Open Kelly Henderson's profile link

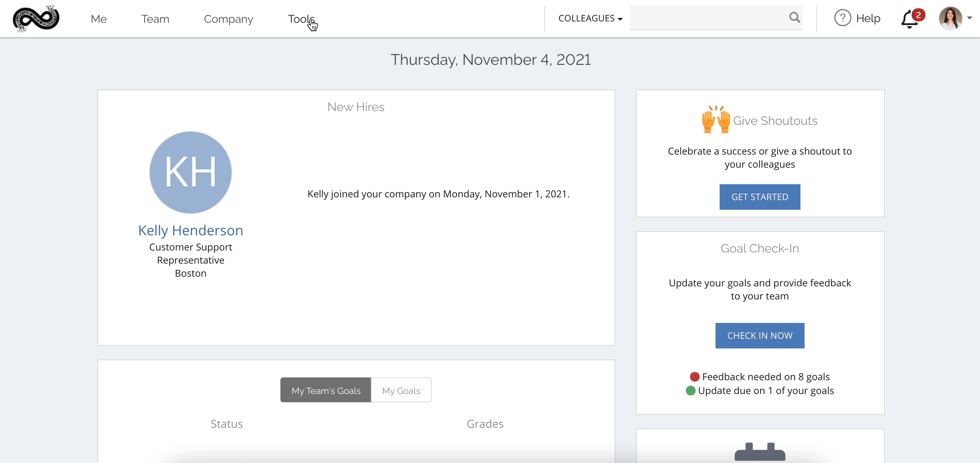point(191,230)
